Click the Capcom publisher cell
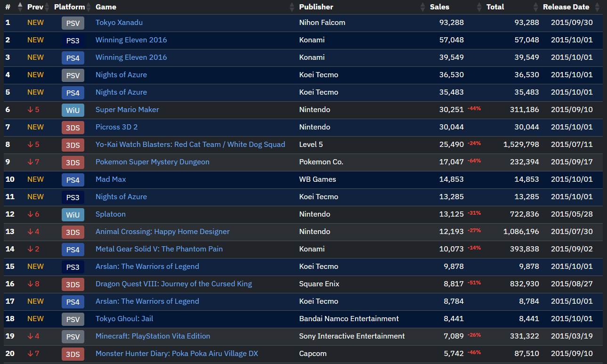The height and width of the screenshot is (364, 607). [x=313, y=354]
